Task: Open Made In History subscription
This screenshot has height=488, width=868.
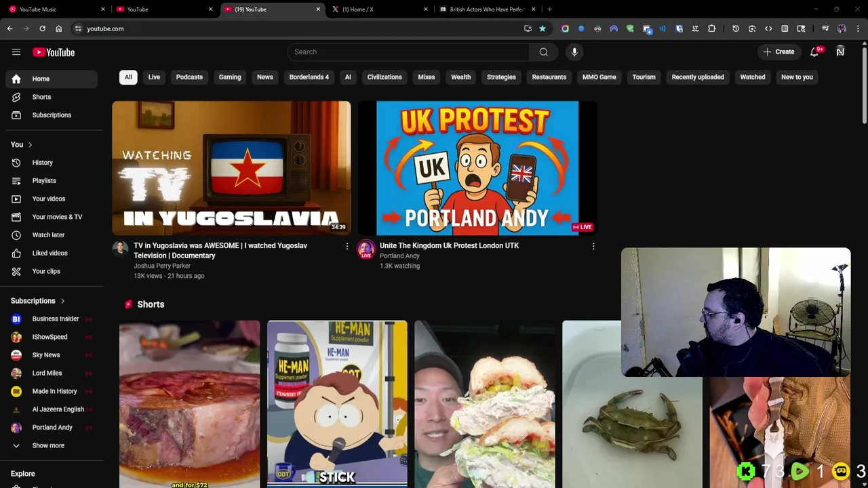Action: click(x=52, y=391)
